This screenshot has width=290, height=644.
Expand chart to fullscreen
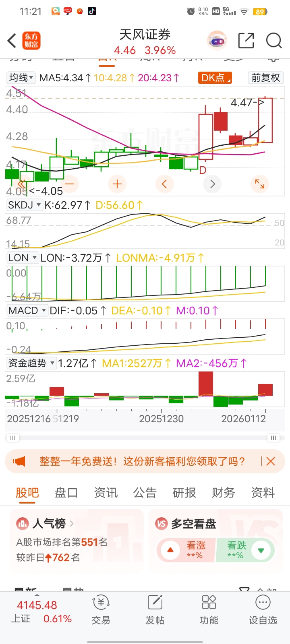click(x=260, y=184)
